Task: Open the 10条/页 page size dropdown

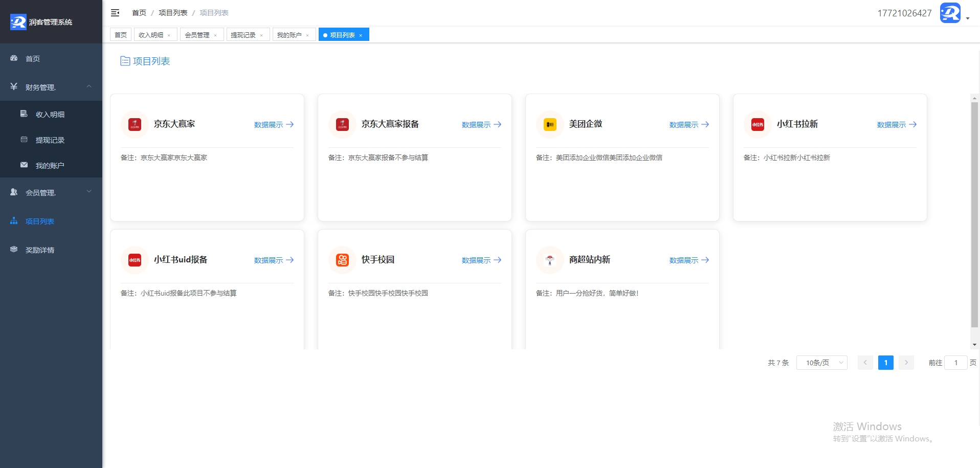Action: 821,363
